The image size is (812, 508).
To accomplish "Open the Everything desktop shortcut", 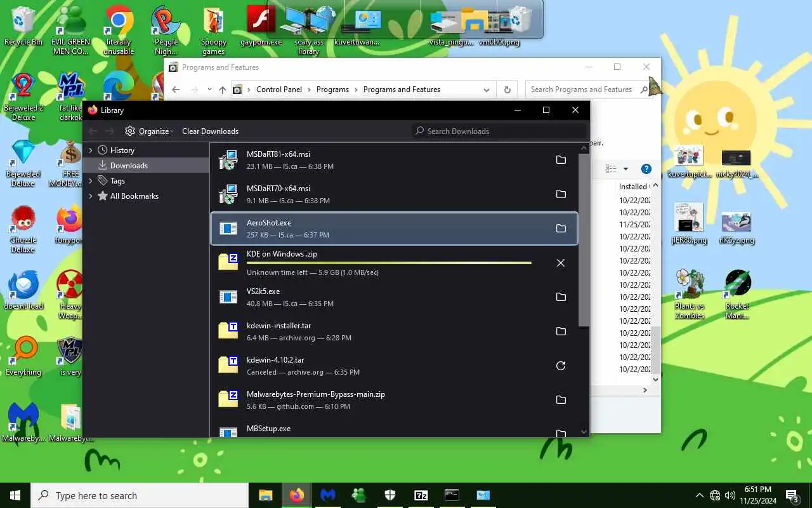I will click(x=23, y=356).
